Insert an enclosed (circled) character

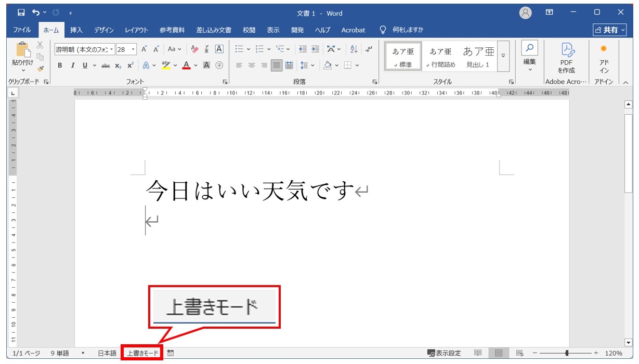[x=219, y=65]
